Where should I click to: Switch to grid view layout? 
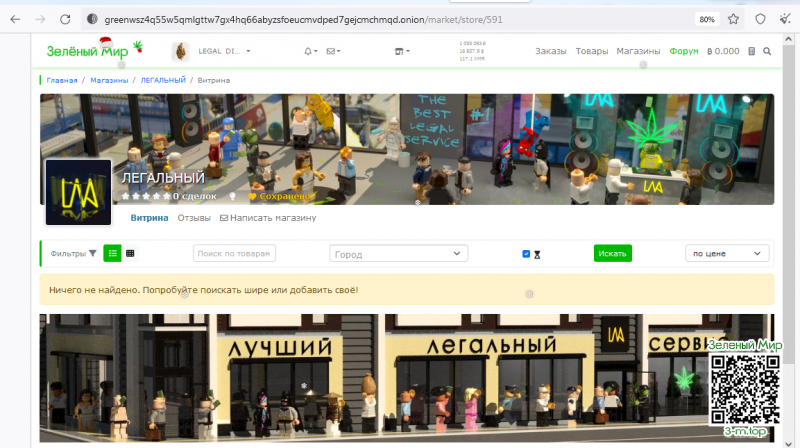pyautogui.click(x=130, y=254)
